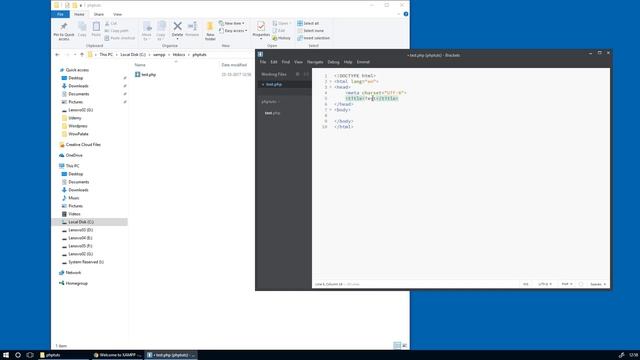Open the UTF-8 encoding dropdown in Brackets
640x360 pixels.
544,284
